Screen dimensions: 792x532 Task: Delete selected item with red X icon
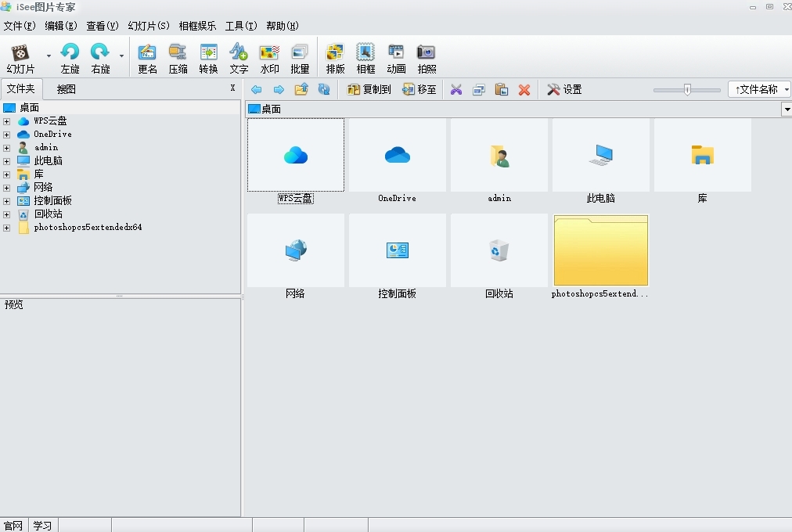[x=523, y=89]
